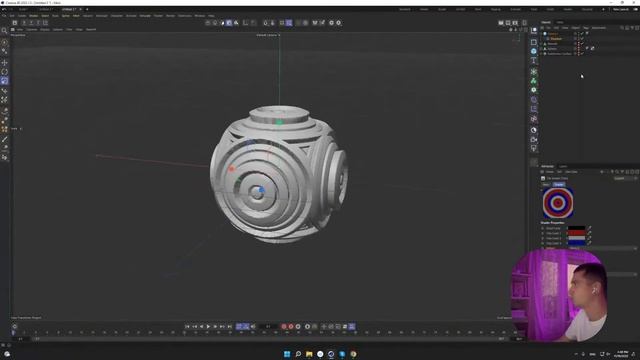640x360 pixels.
Task: Add a new document tab with plus
Action: 87,9
